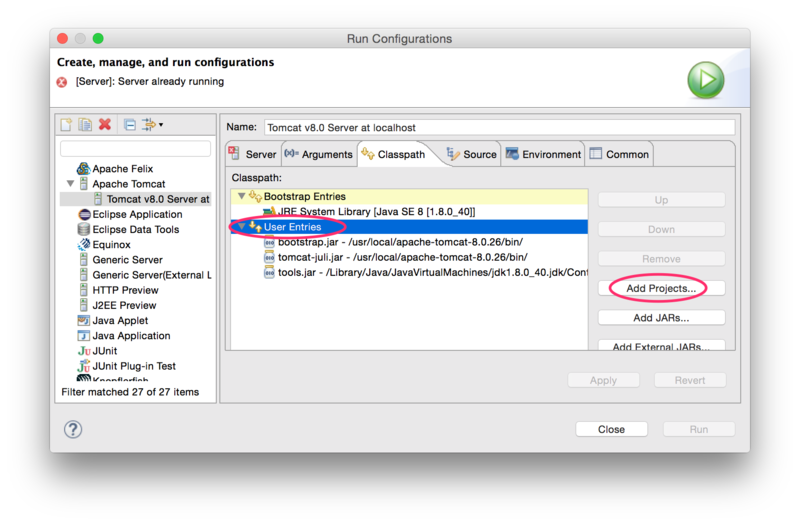Click the Remove button
This screenshot has height=524, width=800.
tap(661, 259)
